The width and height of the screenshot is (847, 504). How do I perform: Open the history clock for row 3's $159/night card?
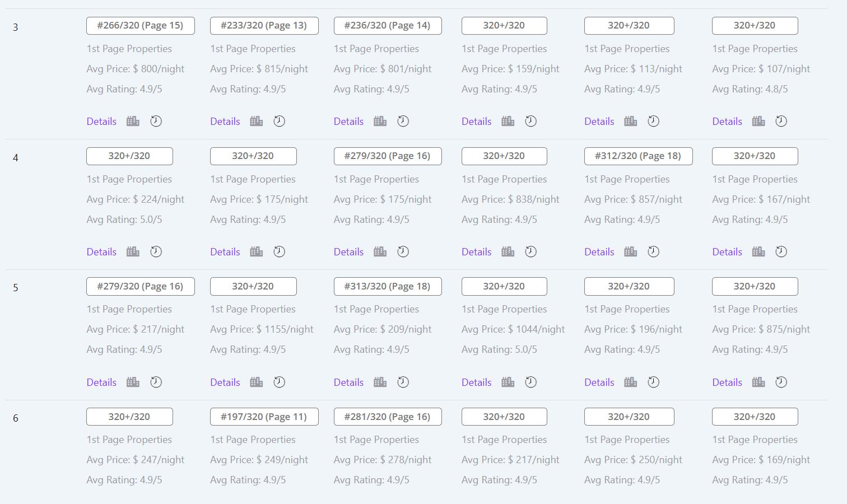tap(530, 121)
